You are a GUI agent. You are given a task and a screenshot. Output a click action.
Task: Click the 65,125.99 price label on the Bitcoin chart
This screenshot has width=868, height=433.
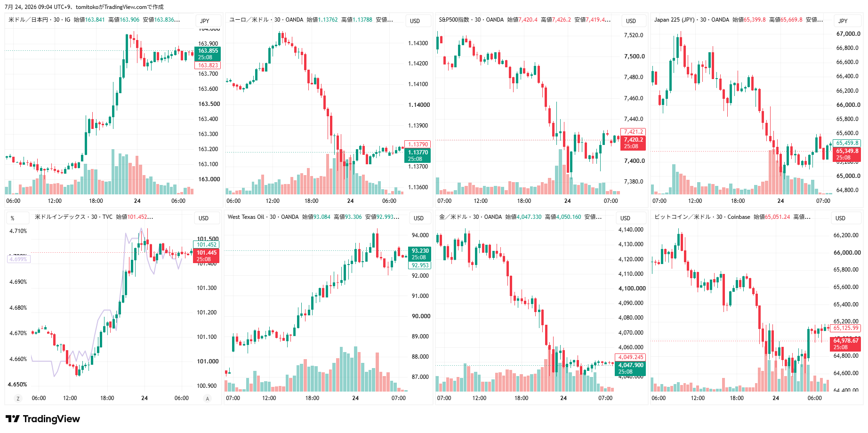click(x=845, y=328)
